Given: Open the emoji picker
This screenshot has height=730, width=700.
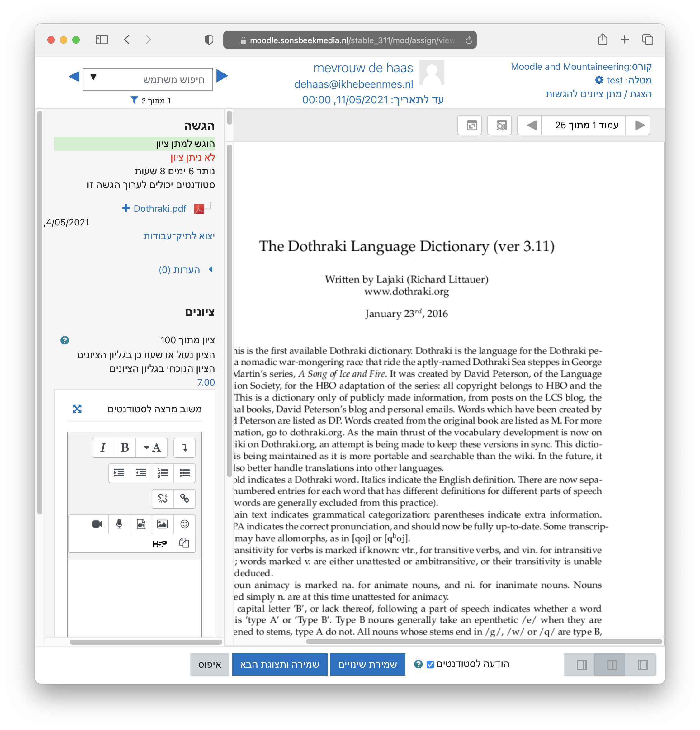Looking at the screenshot, I should coord(184,524).
